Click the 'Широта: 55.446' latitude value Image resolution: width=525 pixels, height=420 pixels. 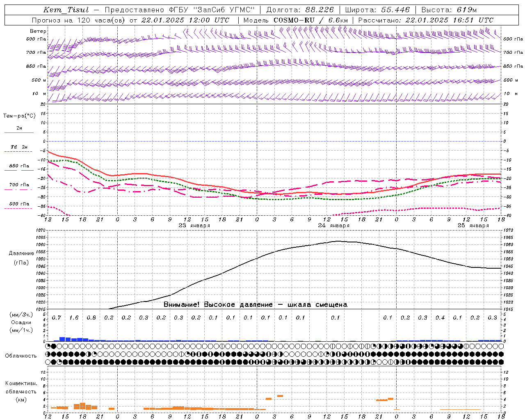pos(377,10)
